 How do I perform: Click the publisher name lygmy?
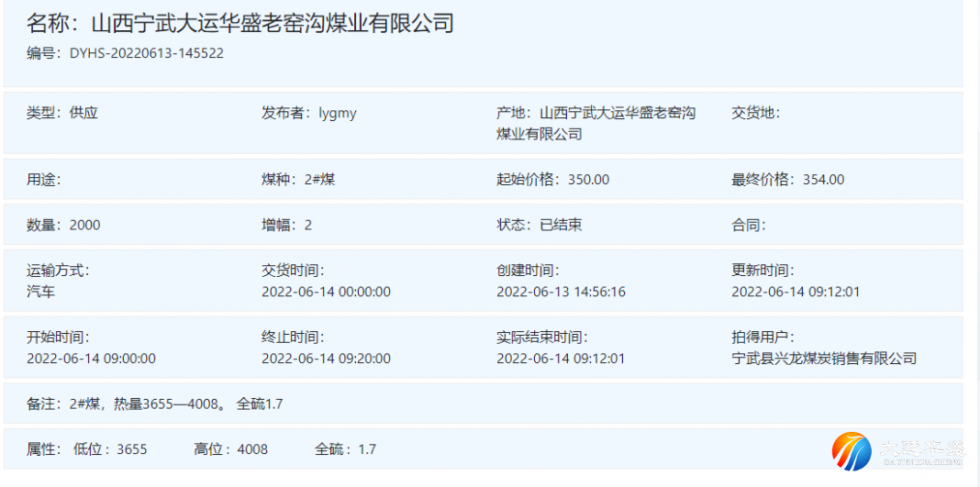click(337, 113)
